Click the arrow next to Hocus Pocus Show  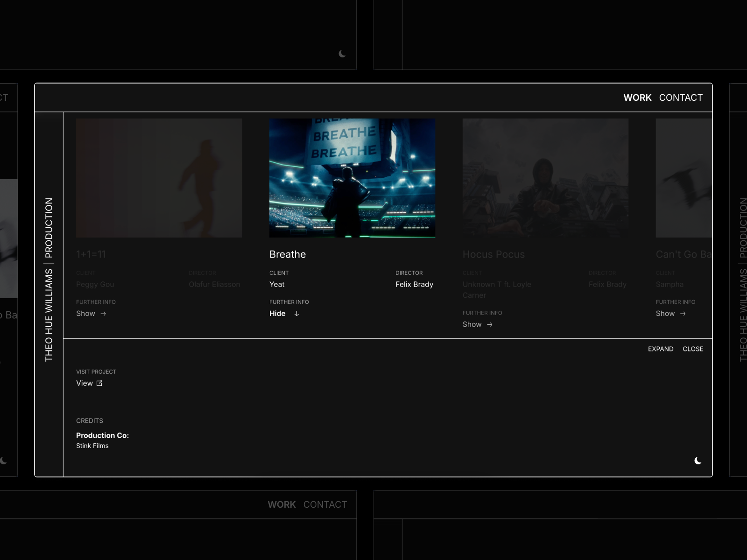click(x=489, y=324)
